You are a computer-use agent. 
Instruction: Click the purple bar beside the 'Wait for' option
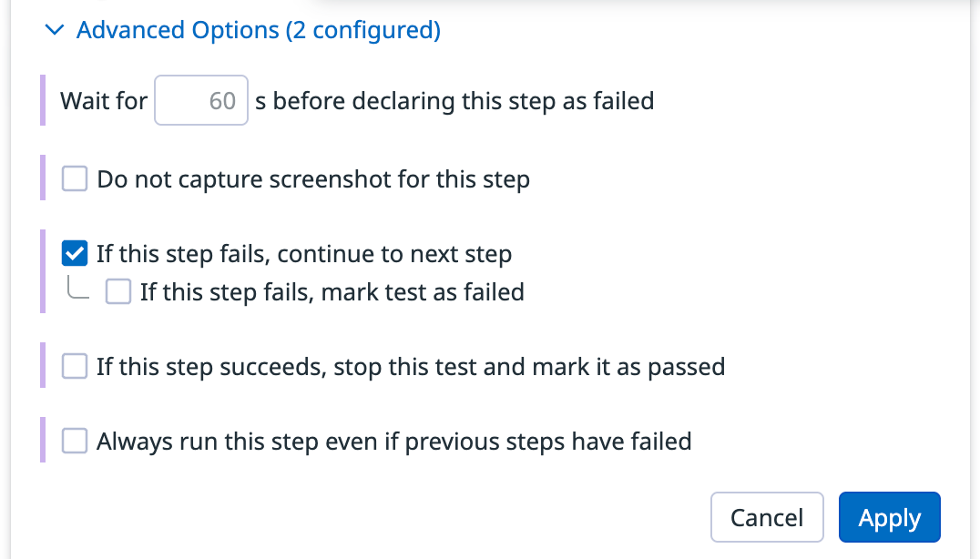pos(43,100)
